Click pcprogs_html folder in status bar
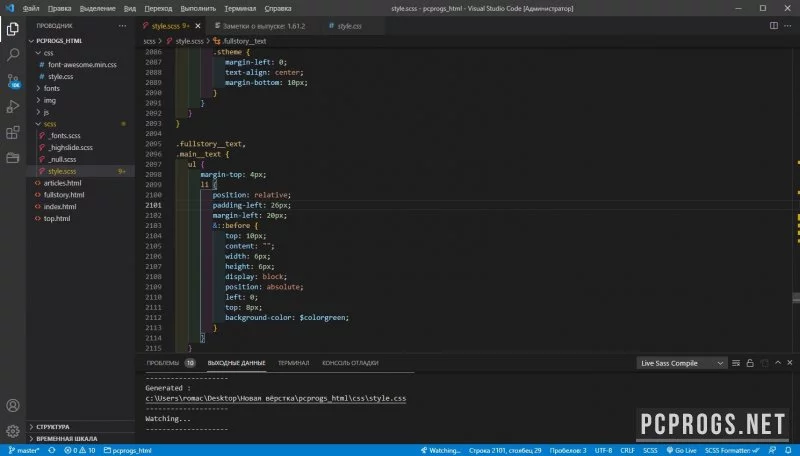800x456 pixels. pyautogui.click(x=128, y=450)
